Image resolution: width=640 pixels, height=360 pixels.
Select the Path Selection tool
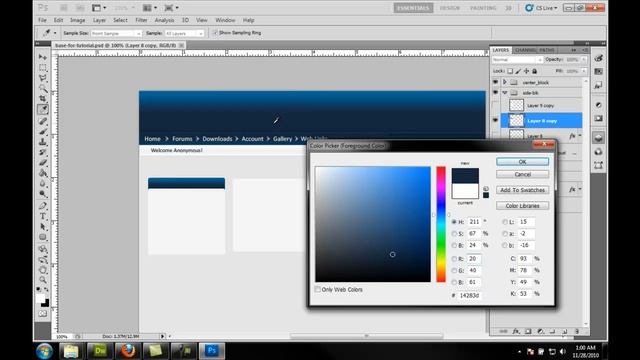pos(43,227)
